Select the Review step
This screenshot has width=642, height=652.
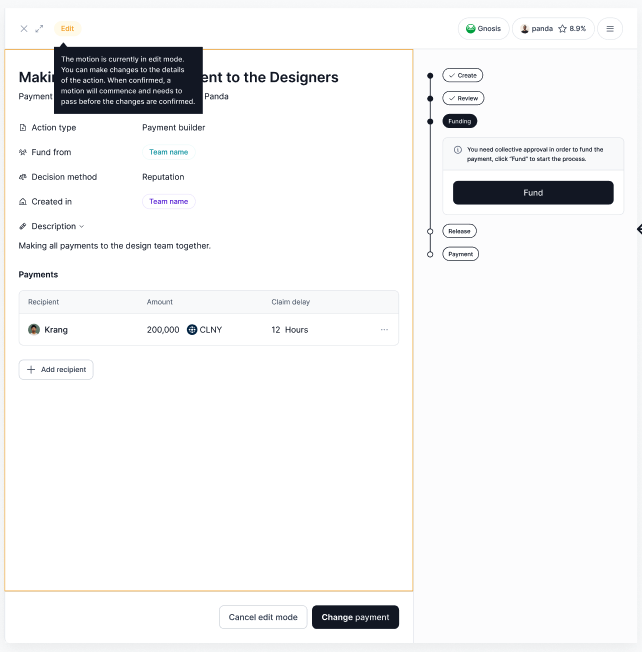pyautogui.click(x=463, y=98)
